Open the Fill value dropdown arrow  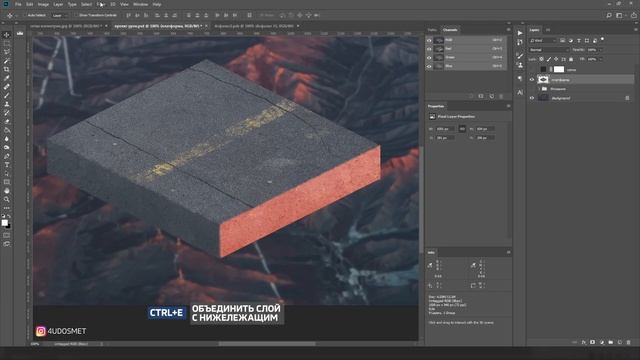(x=600, y=59)
